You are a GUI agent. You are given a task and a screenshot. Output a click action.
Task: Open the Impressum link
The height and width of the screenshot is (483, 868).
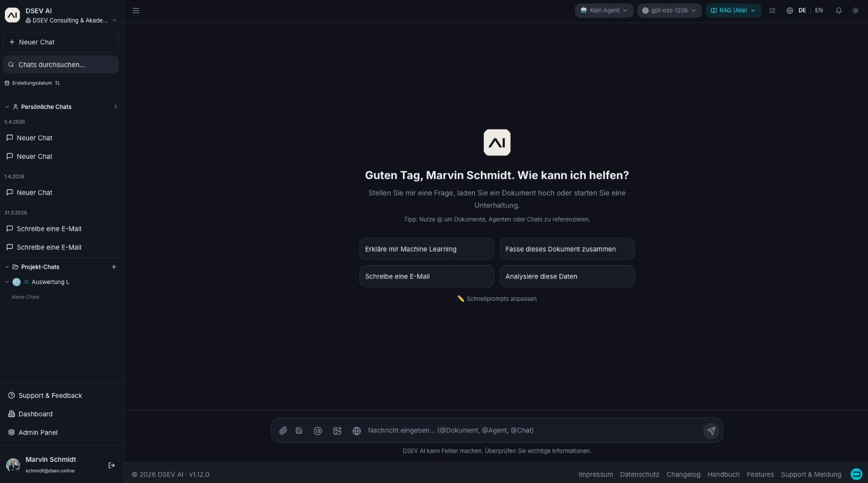click(596, 474)
